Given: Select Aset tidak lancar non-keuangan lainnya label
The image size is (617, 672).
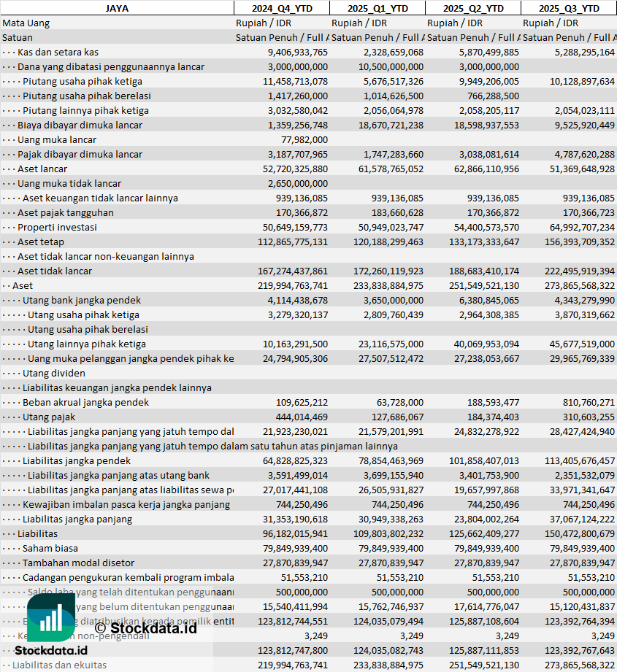Looking at the screenshot, I should click(x=105, y=256).
